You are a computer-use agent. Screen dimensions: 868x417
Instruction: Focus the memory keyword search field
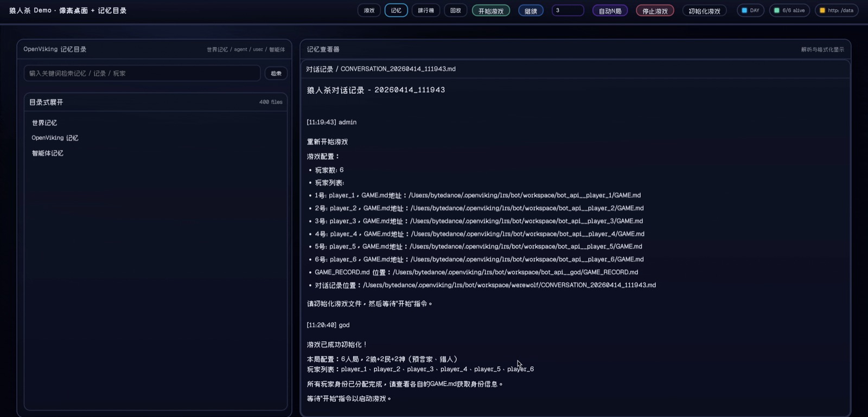click(142, 73)
